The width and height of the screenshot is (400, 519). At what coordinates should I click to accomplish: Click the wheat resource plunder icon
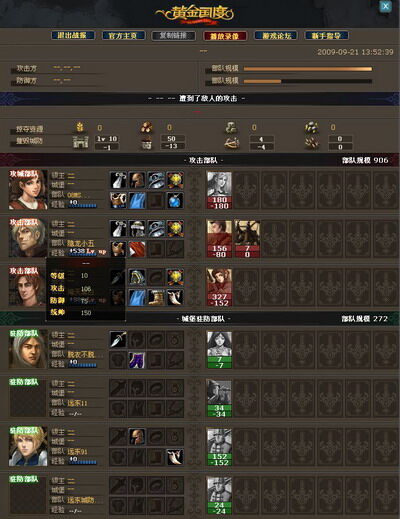80,127
